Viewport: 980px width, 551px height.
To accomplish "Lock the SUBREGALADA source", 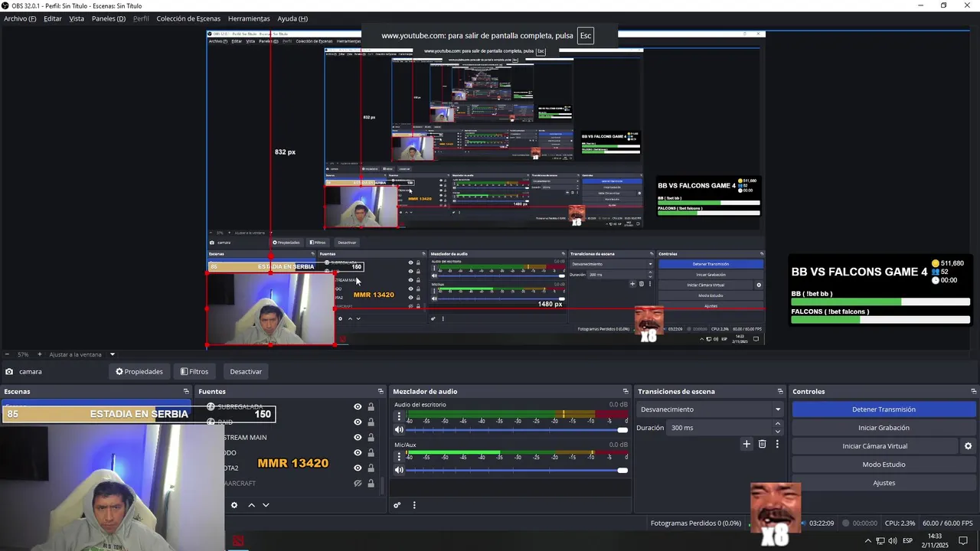I will [x=371, y=407].
